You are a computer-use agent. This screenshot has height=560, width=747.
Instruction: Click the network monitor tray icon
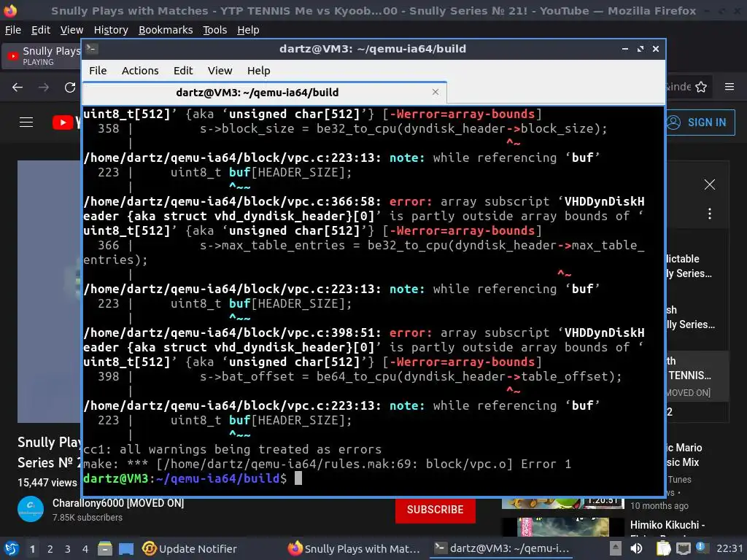683,548
